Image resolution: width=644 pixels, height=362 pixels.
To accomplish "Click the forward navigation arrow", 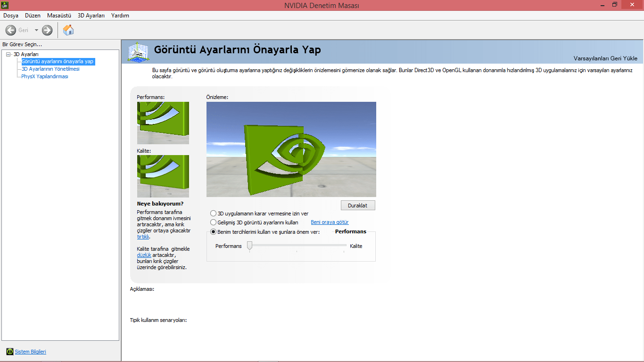I will pyautogui.click(x=46, y=30).
